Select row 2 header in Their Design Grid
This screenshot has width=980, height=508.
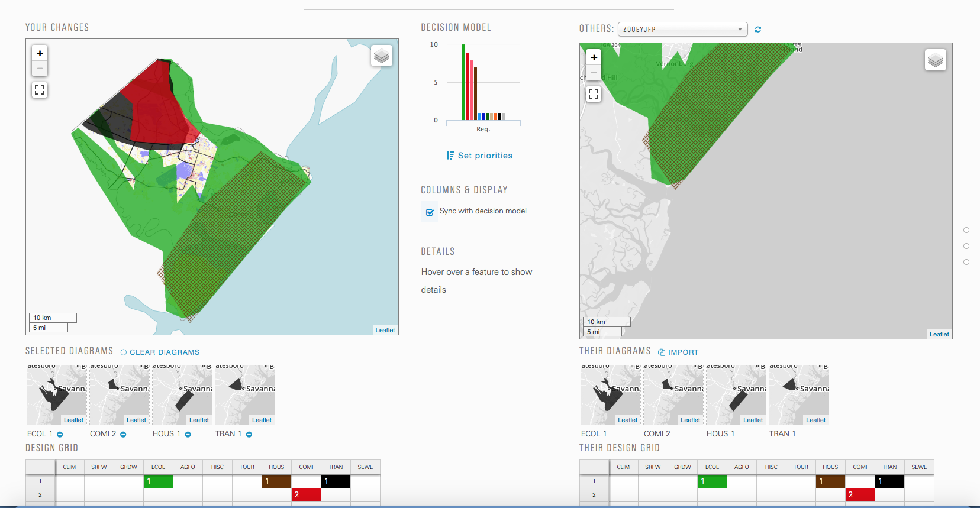pyautogui.click(x=594, y=495)
